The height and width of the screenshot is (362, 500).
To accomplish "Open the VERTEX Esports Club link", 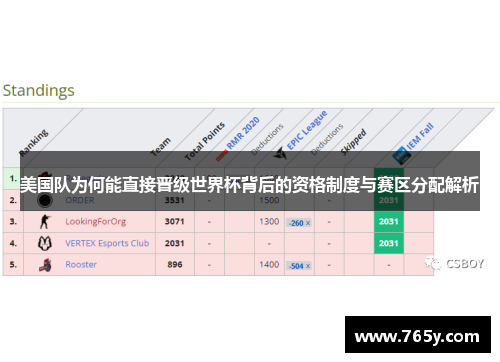I will click(x=107, y=243).
